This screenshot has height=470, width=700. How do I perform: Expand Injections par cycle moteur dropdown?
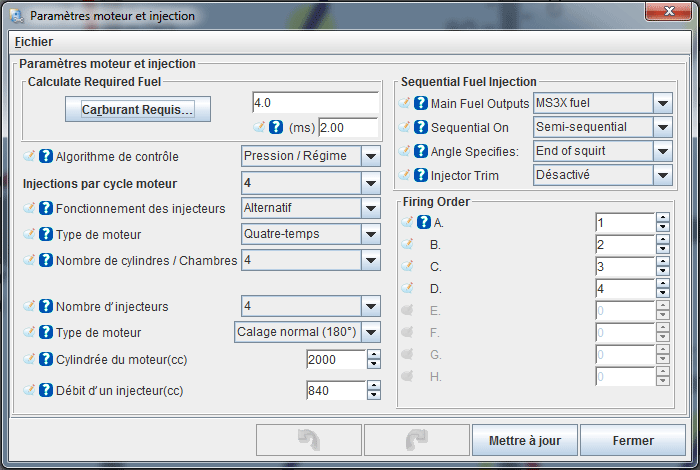pyautogui.click(x=371, y=183)
